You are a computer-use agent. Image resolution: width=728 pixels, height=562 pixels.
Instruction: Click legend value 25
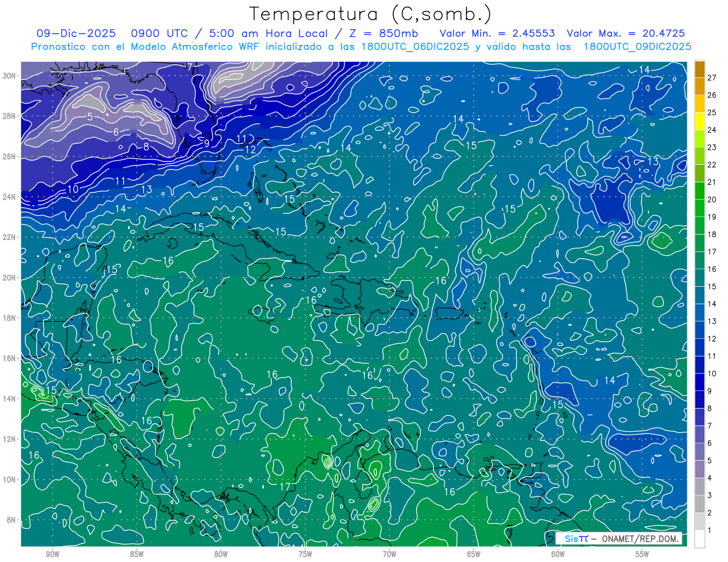[x=712, y=113]
